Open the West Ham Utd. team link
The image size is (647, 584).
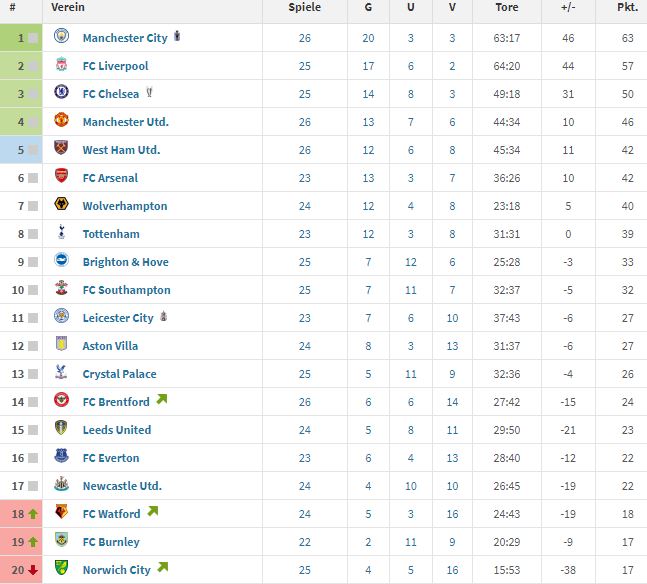click(x=121, y=150)
